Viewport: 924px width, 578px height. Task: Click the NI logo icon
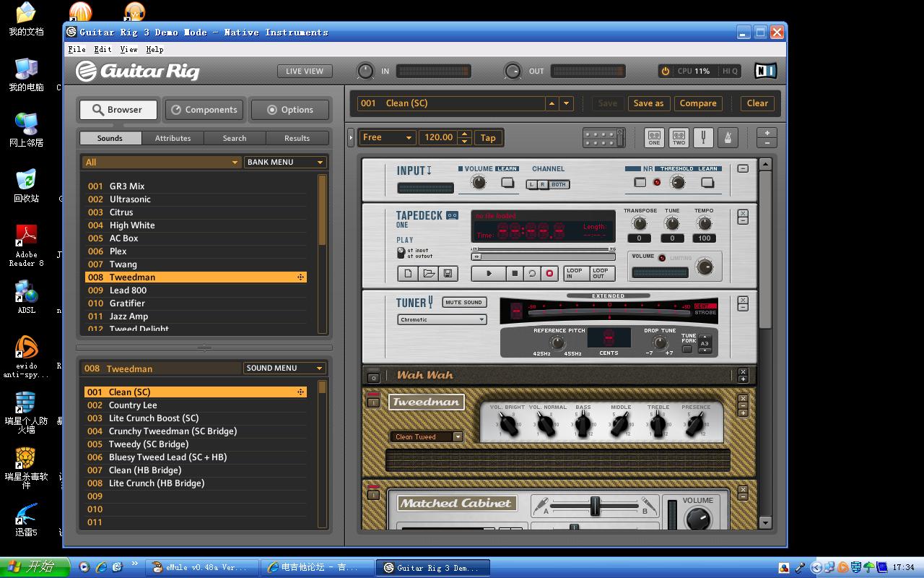click(x=765, y=71)
